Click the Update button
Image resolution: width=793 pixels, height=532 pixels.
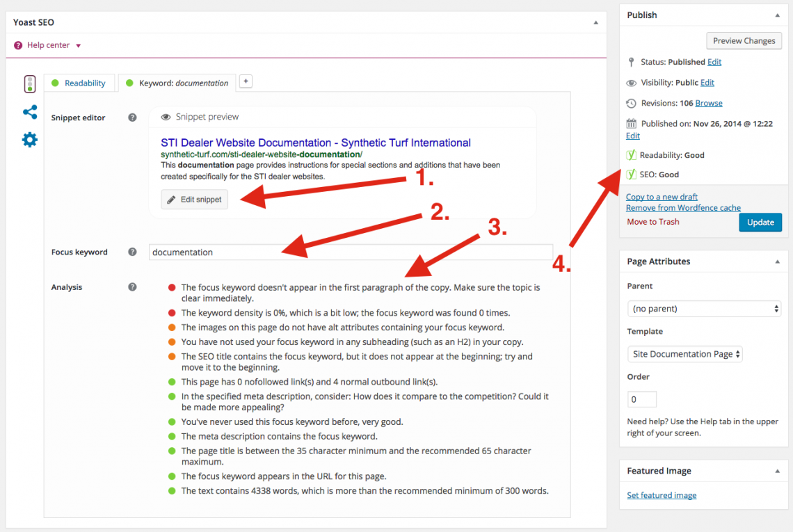[x=760, y=223]
